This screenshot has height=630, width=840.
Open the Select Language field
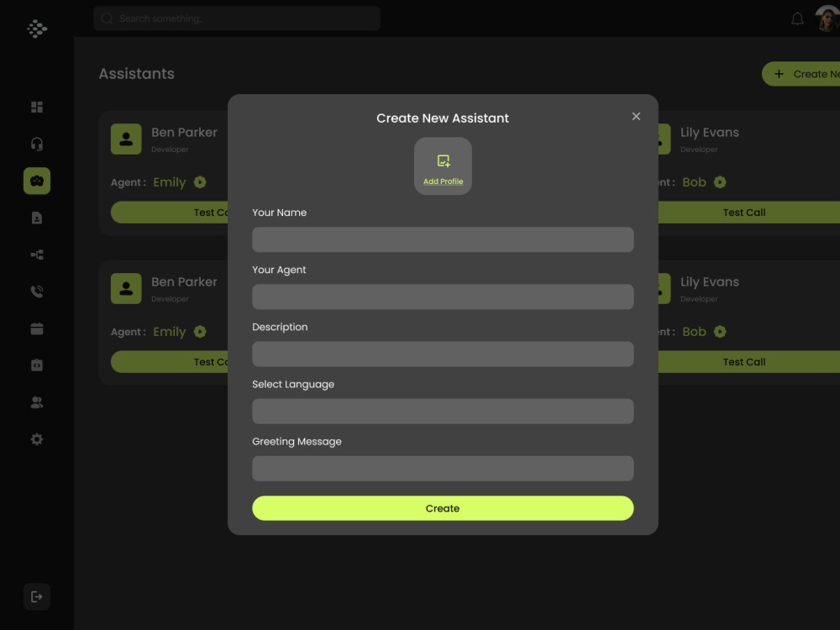(x=443, y=412)
